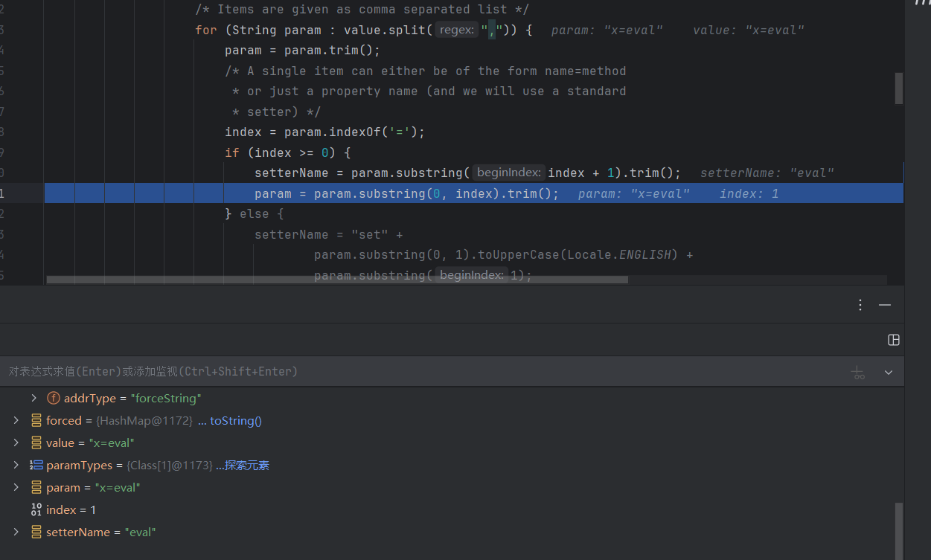The width and height of the screenshot is (931, 560).
Task: Minimize the debug tool window
Action: click(885, 305)
